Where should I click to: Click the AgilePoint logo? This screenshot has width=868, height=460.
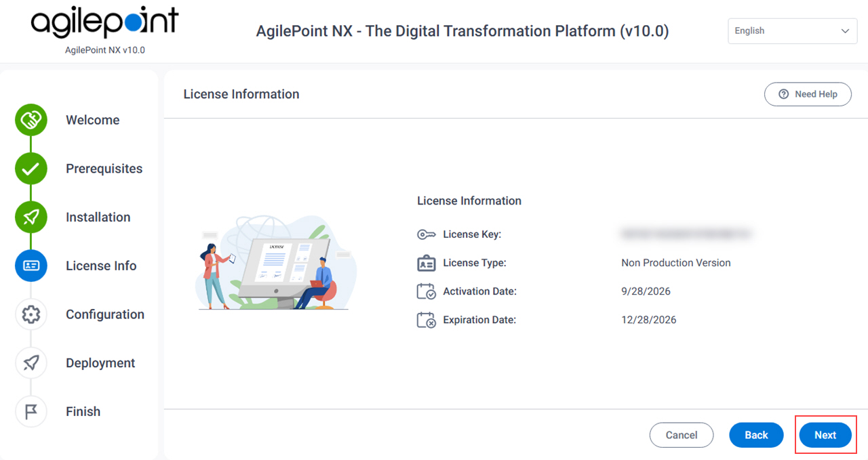(x=104, y=24)
